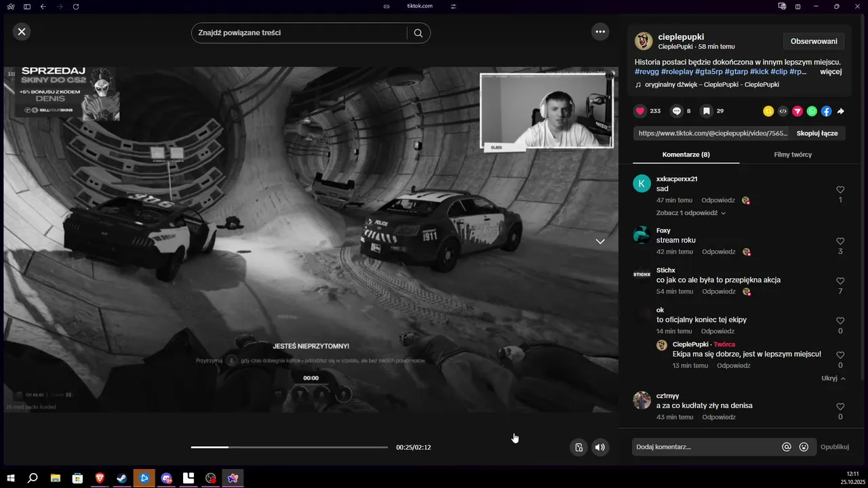Save video with bookmark icon
This screenshot has height=488, width=868.
pyautogui.click(x=707, y=111)
